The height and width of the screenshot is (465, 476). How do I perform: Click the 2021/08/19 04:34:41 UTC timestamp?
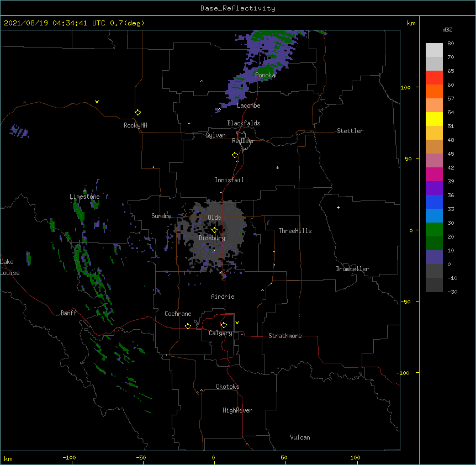pos(54,23)
